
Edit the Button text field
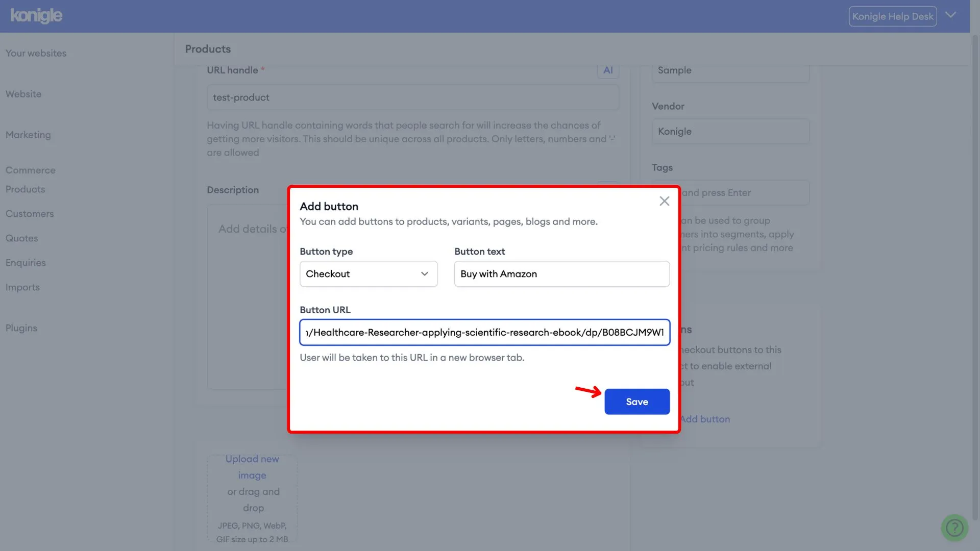tap(562, 274)
